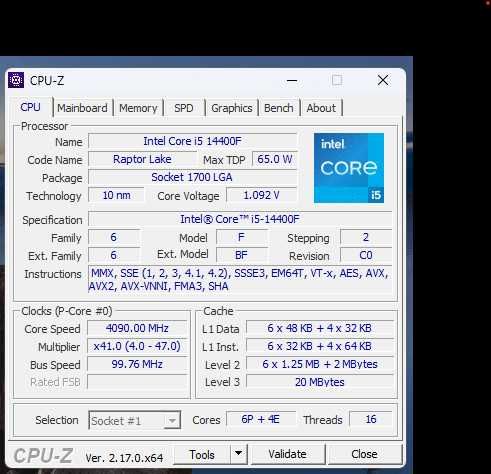
Task: Switch to the Memory tab
Action: tap(138, 108)
